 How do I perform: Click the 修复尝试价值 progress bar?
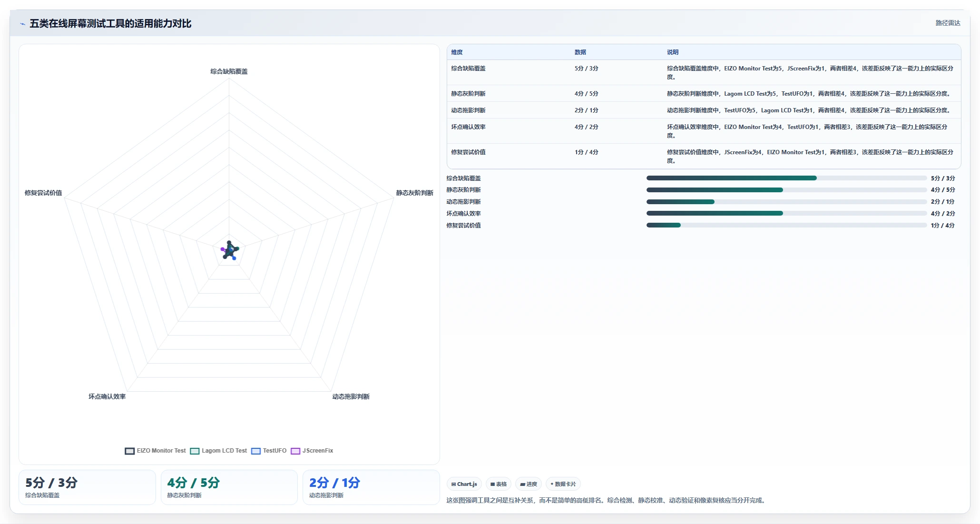point(786,225)
